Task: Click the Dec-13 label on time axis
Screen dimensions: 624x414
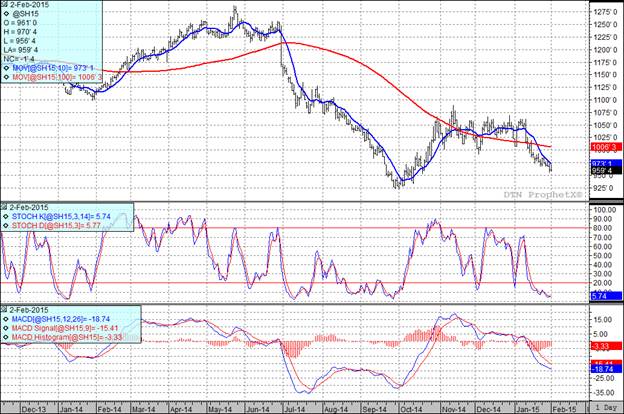Action: click(34, 409)
